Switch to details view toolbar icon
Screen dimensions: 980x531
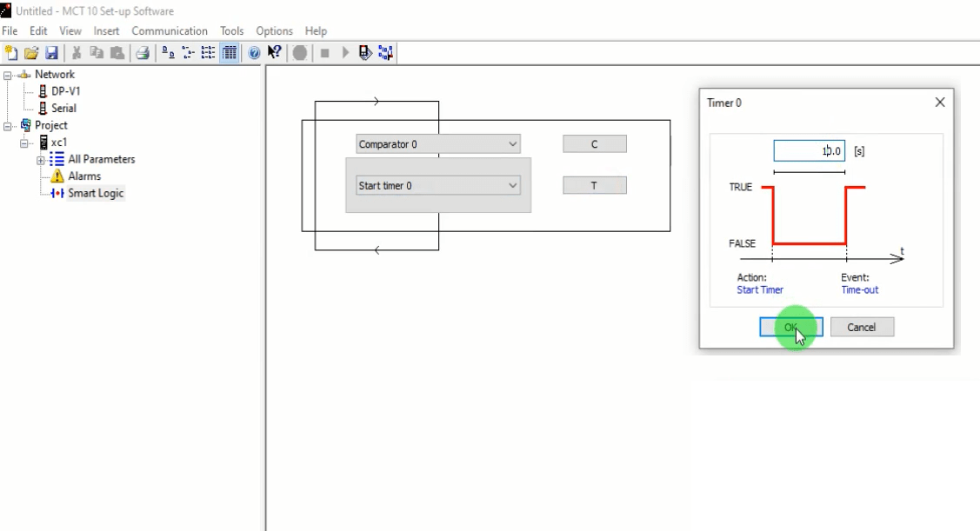coord(230,53)
